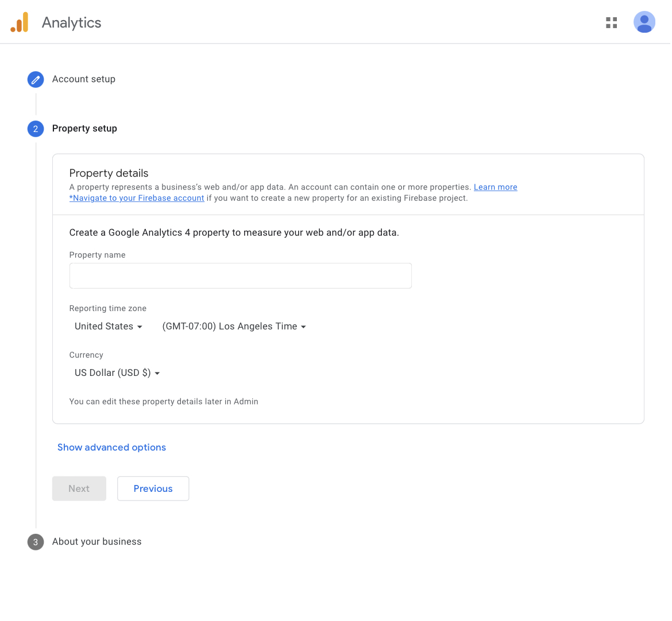Click the About your business step 3 circle
This screenshot has width=672, height=621.
point(36,542)
